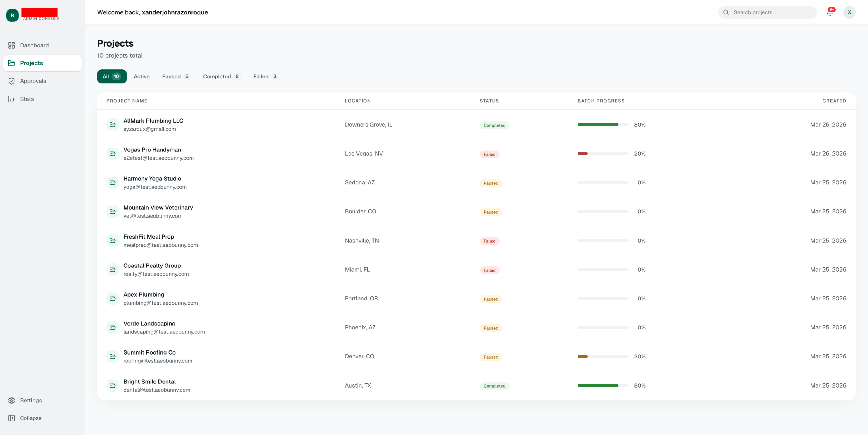Click folder icon for Verde Landscaping

tap(113, 328)
